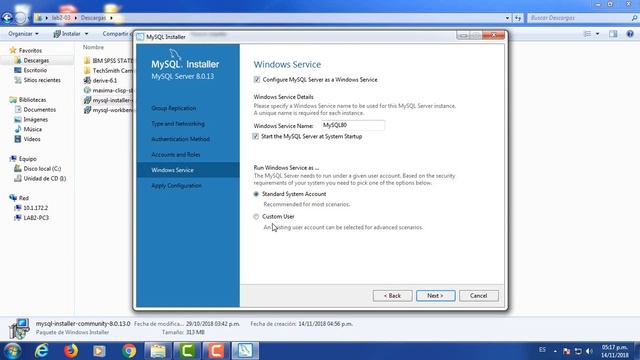640x360 pixels.
Task: Click Descargas in the address breadcrumb
Action: click(93, 18)
